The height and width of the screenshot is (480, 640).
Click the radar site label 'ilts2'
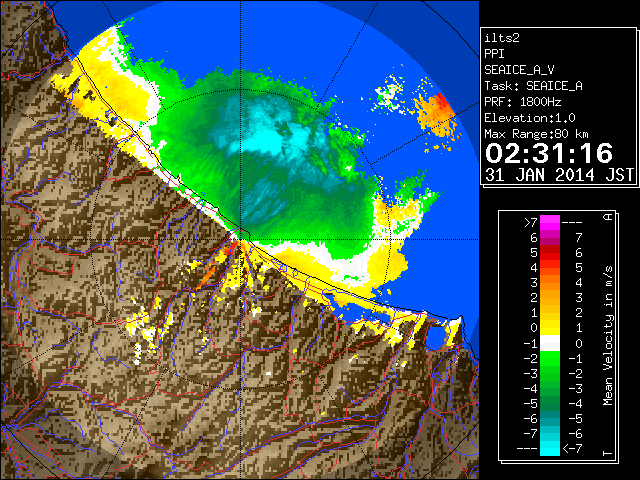coord(502,38)
